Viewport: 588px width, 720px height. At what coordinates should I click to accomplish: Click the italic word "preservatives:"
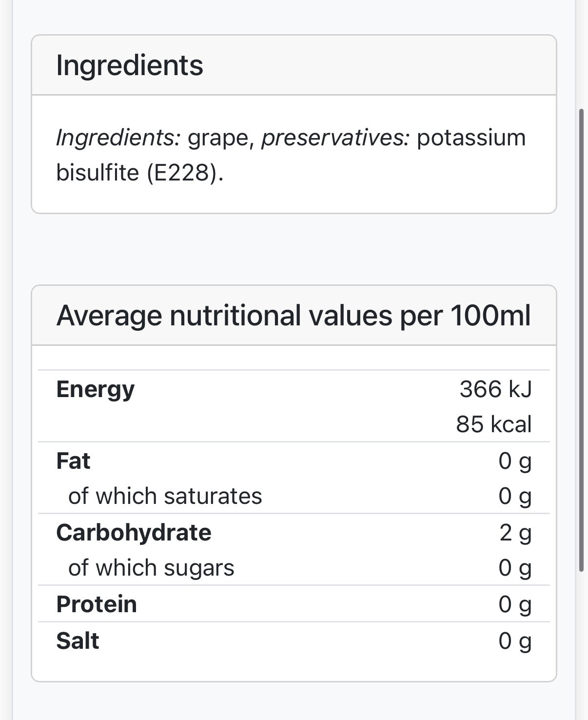tap(335, 138)
